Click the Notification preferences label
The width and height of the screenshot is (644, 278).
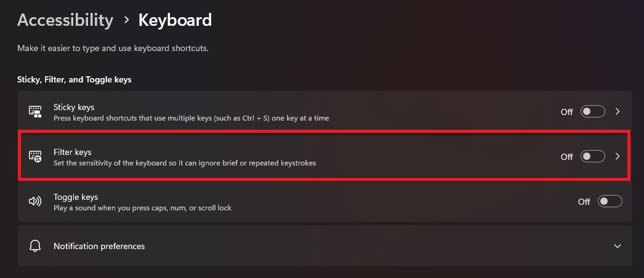[x=99, y=246]
